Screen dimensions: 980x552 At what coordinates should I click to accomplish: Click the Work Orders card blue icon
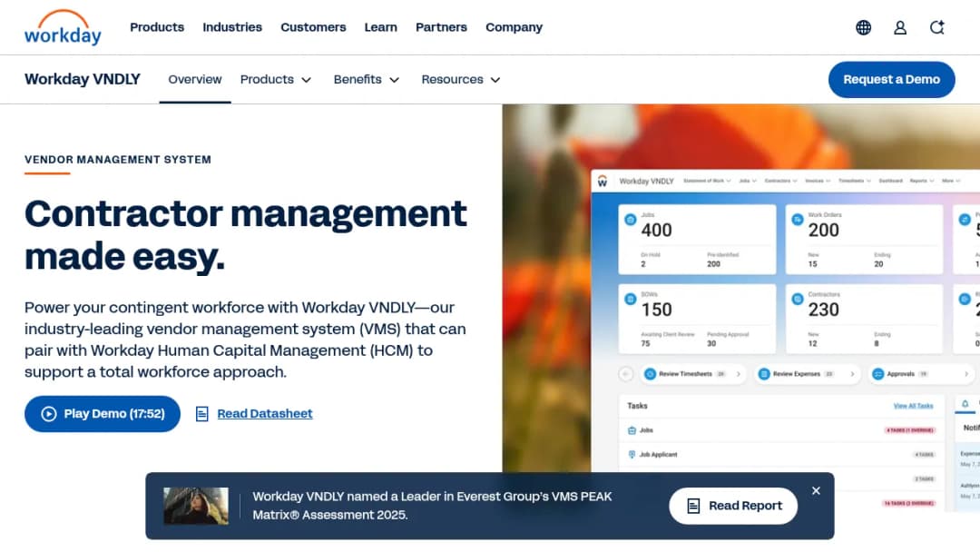(x=798, y=220)
